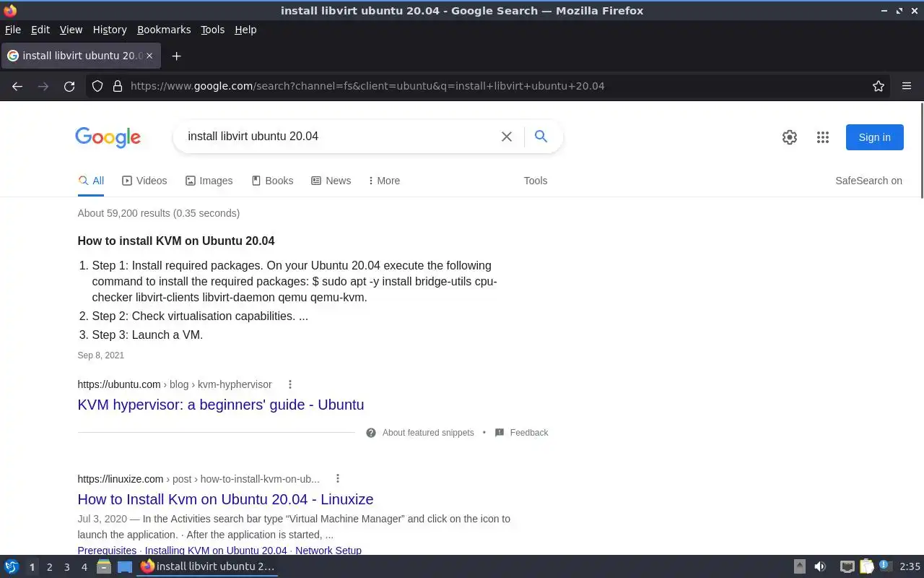Open file manager from taskbar
Image resolution: width=924 pixels, height=578 pixels.
point(104,567)
